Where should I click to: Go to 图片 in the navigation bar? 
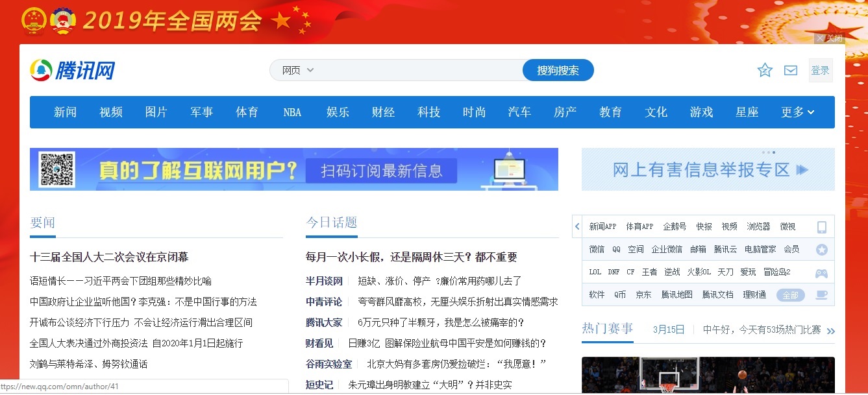click(x=156, y=112)
